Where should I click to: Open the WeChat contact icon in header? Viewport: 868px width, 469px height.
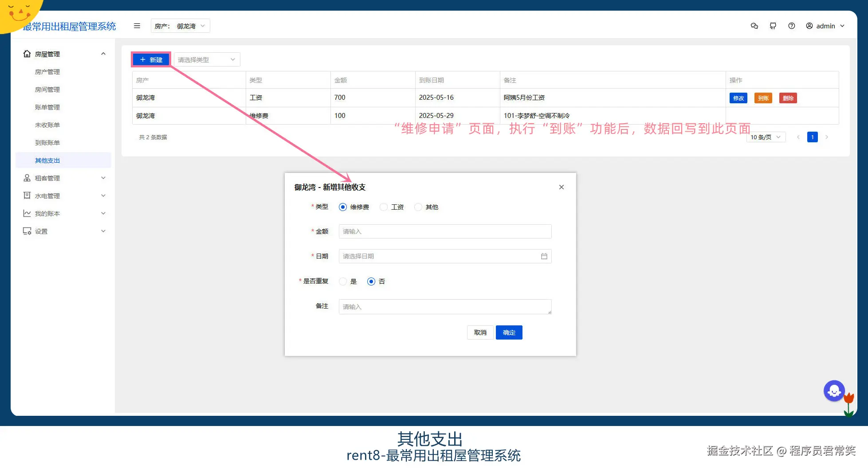click(x=754, y=26)
